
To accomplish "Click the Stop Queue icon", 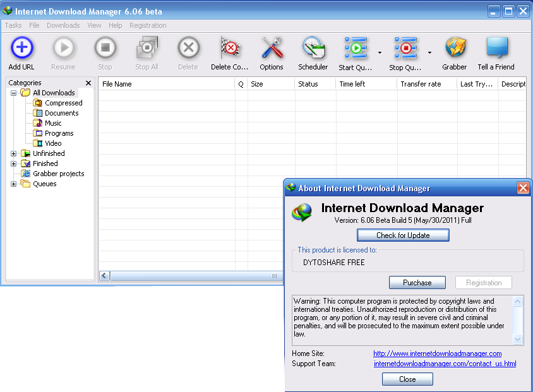I will click(405, 49).
